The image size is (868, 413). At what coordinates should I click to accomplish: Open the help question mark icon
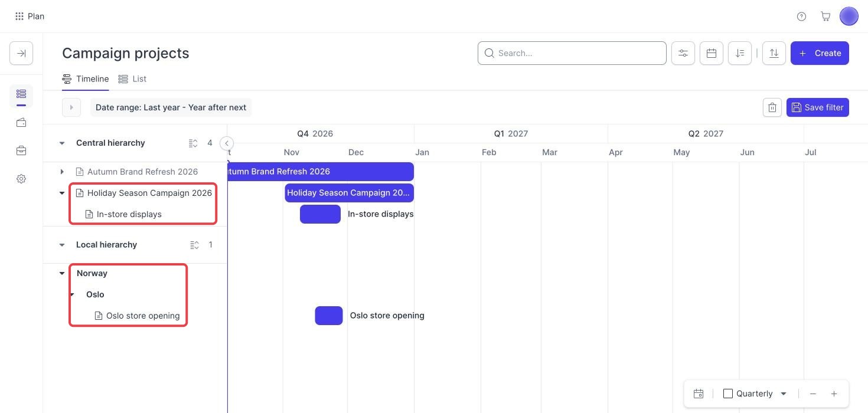[x=801, y=17]
